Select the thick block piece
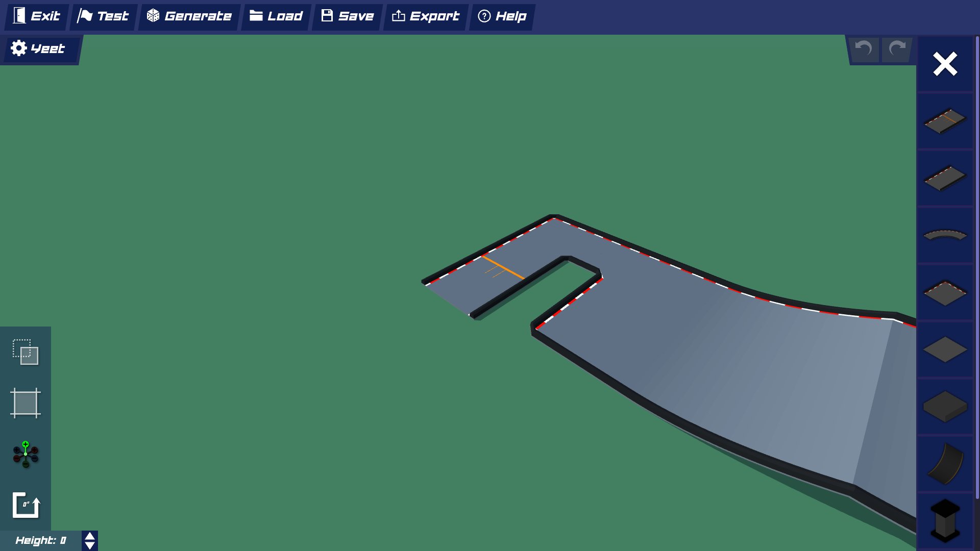980x551 pixels. coord(945,407)
